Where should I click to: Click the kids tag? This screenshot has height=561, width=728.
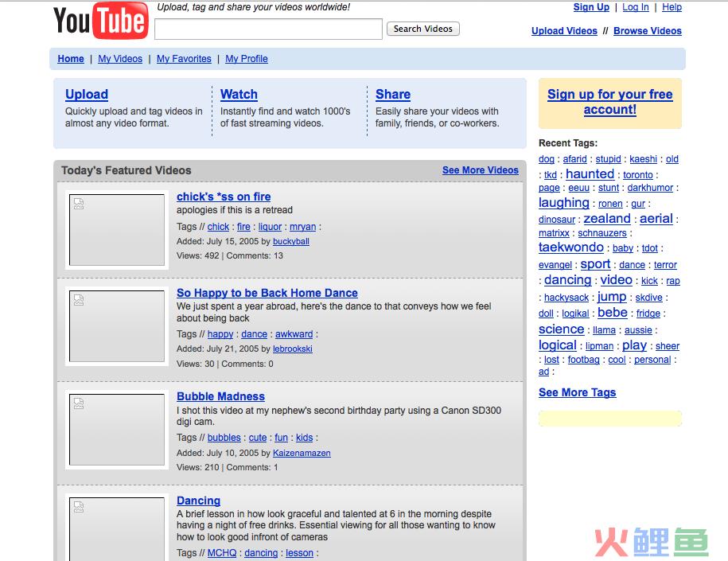[x=304, y=438]
